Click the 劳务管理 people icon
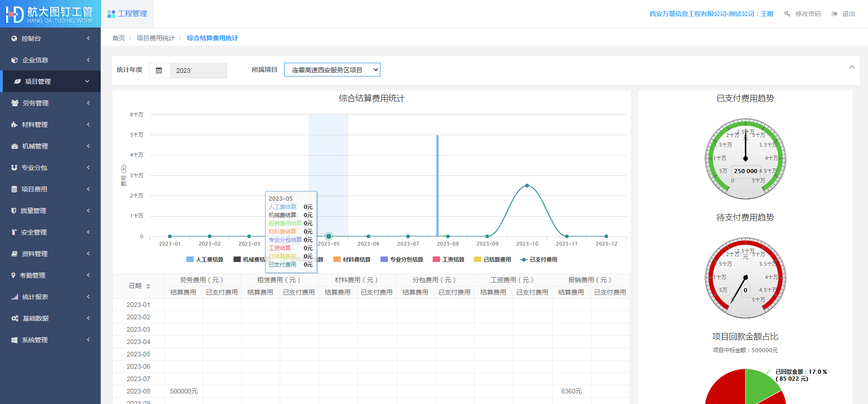 click(x=15, y=103)
